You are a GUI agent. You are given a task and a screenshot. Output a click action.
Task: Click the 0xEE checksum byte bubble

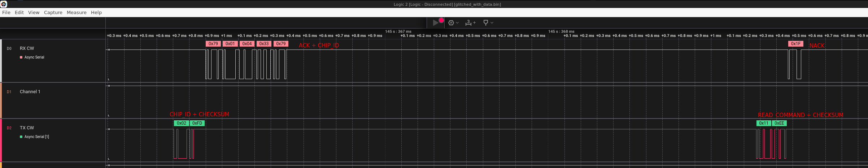pos(779,123)
